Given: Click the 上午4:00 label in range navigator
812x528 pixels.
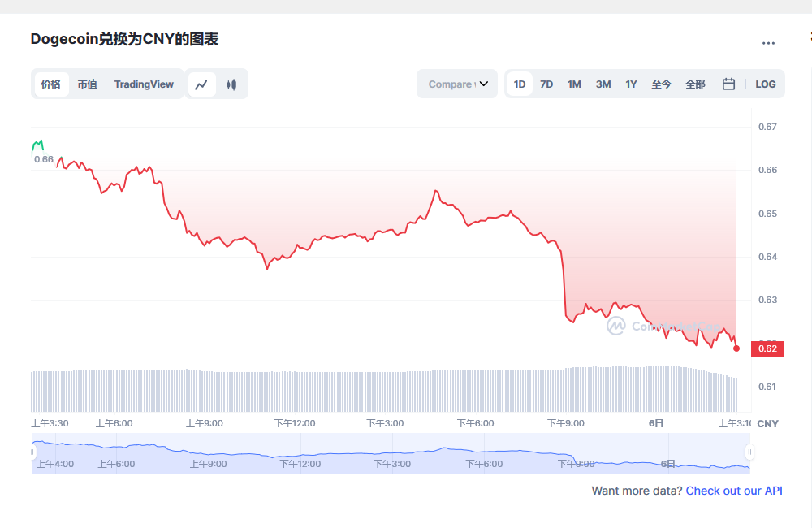Looking at the screenshot, I should coord(55,464).
